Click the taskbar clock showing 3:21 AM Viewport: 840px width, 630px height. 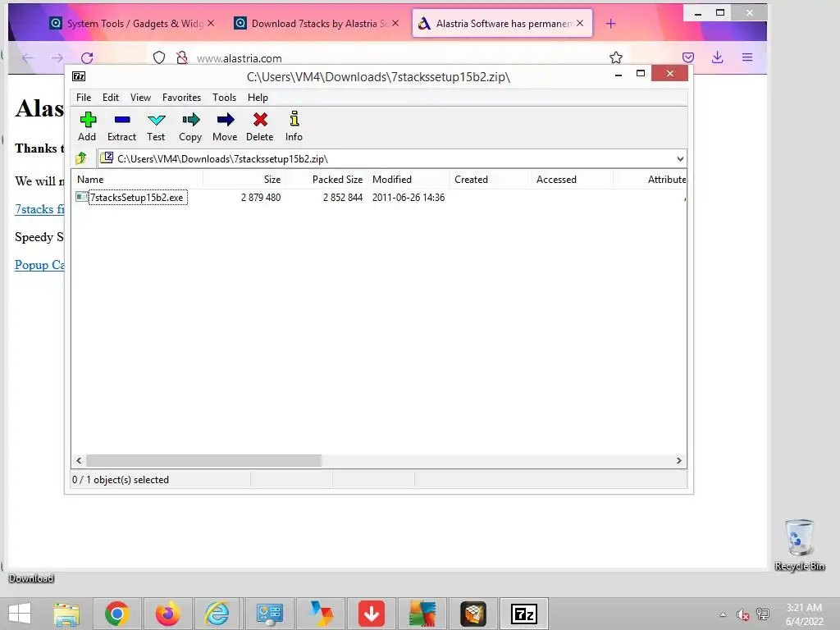804,614
